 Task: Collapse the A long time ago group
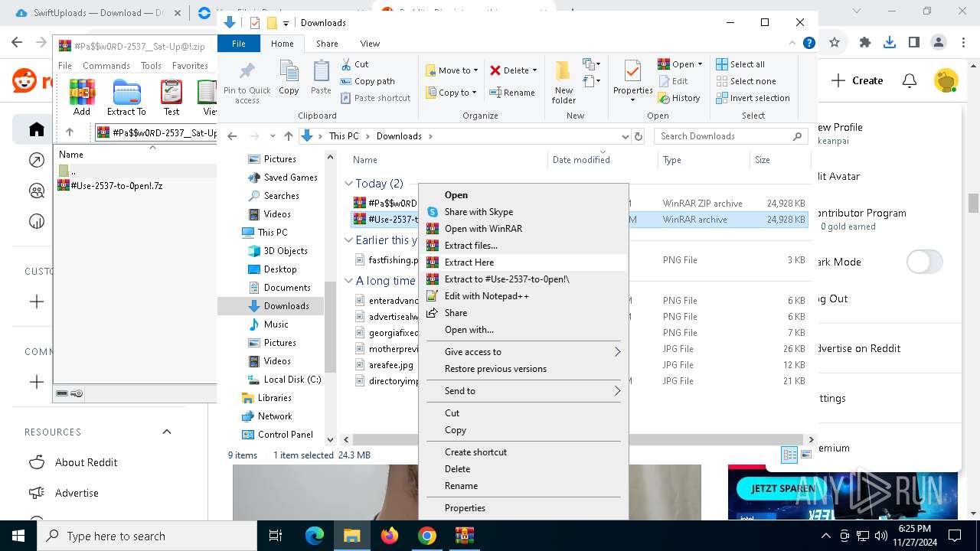(348, 281)
